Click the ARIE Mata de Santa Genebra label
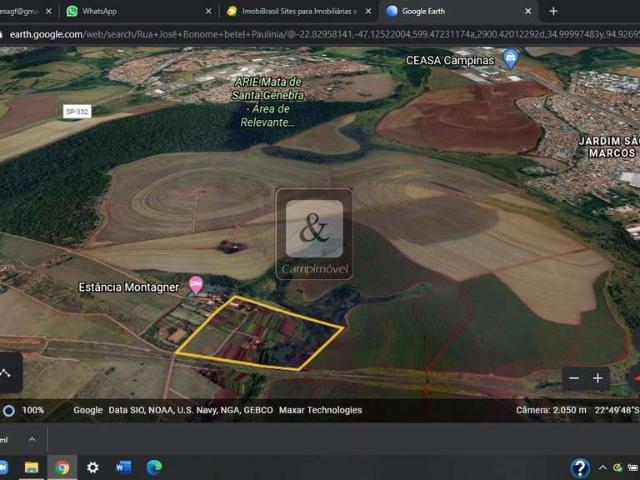 tap(268, 102)
